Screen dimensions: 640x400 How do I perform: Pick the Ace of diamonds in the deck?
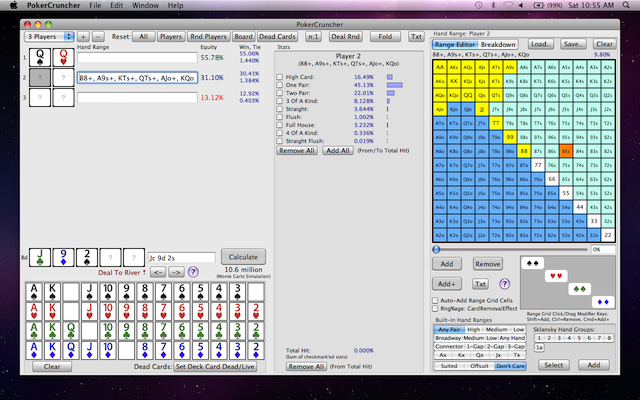pyautogui.click(x=34, y=350)
